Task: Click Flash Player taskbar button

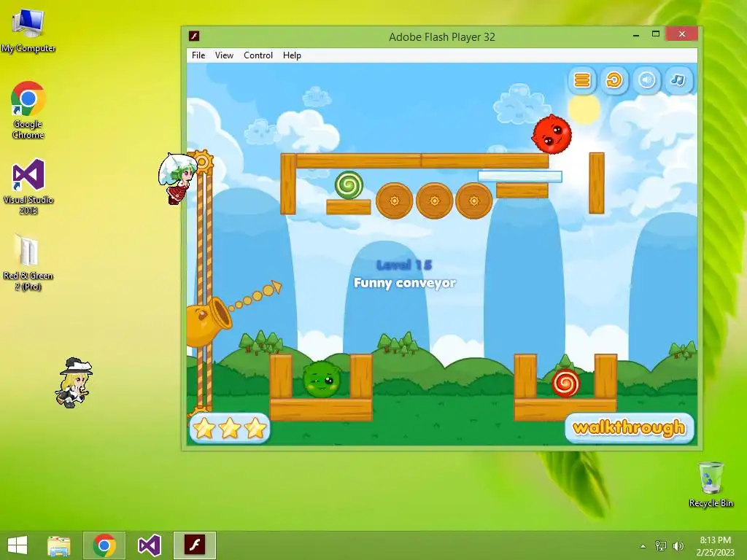Action: 194,545
